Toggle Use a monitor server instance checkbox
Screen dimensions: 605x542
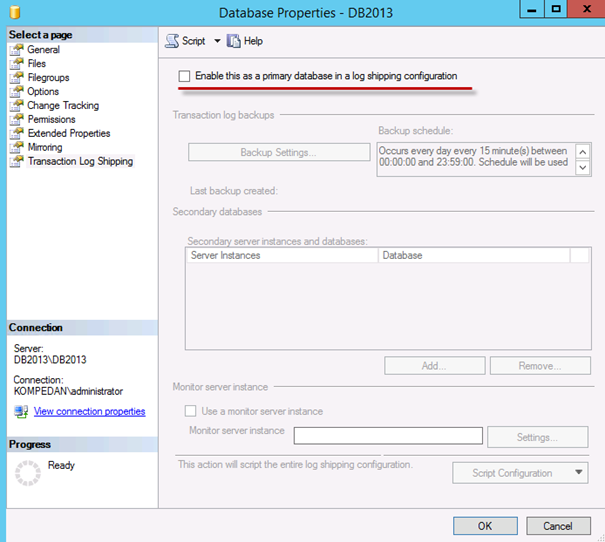(x=190, y=411)
